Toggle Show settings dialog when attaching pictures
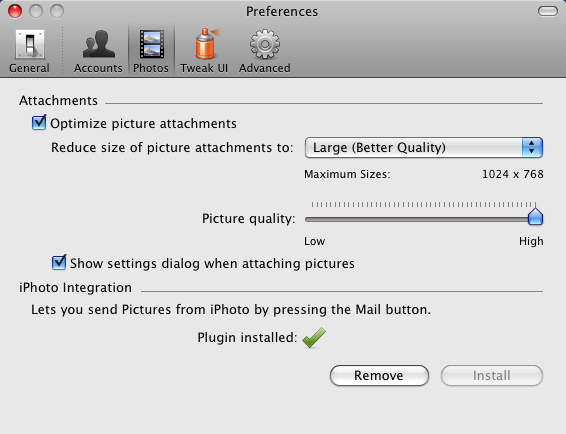Screen dimensions: 566x434 click(59, 262)
